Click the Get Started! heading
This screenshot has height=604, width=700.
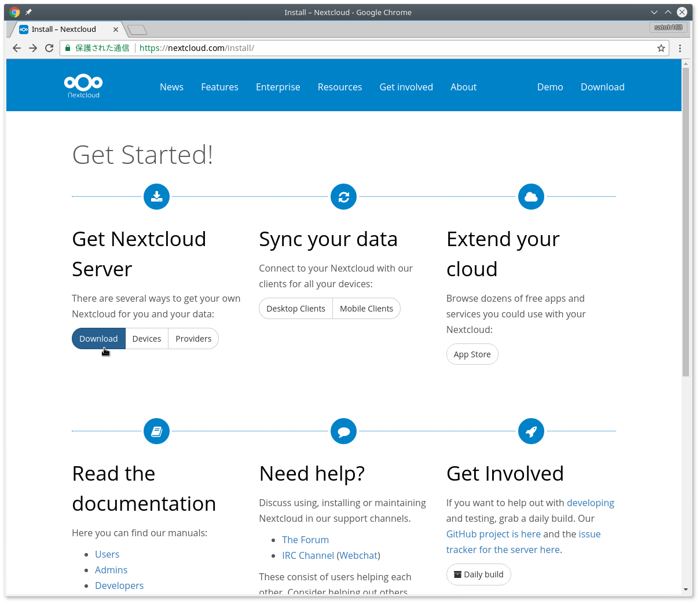[142, 155]
